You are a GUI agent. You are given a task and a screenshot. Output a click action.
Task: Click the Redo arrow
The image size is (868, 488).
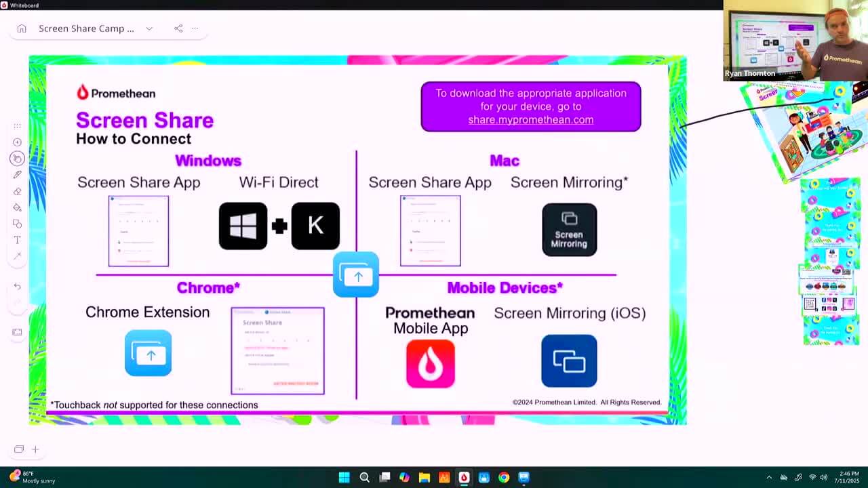click(18, 302)
